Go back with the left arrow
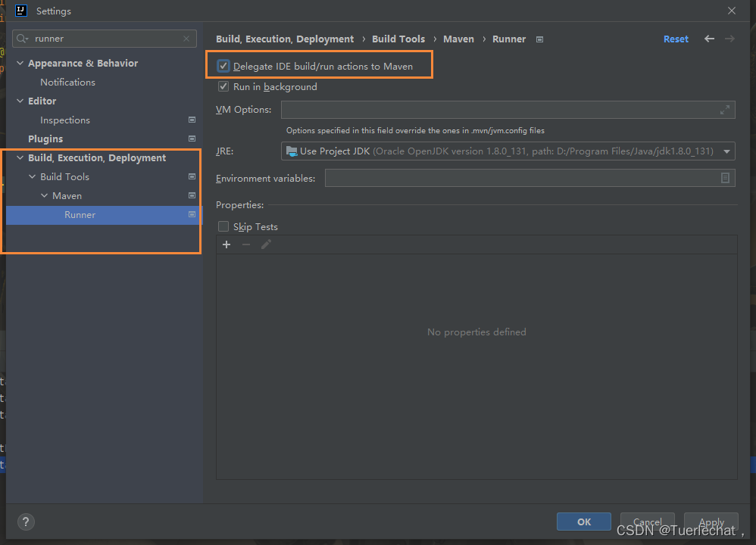 709,39
